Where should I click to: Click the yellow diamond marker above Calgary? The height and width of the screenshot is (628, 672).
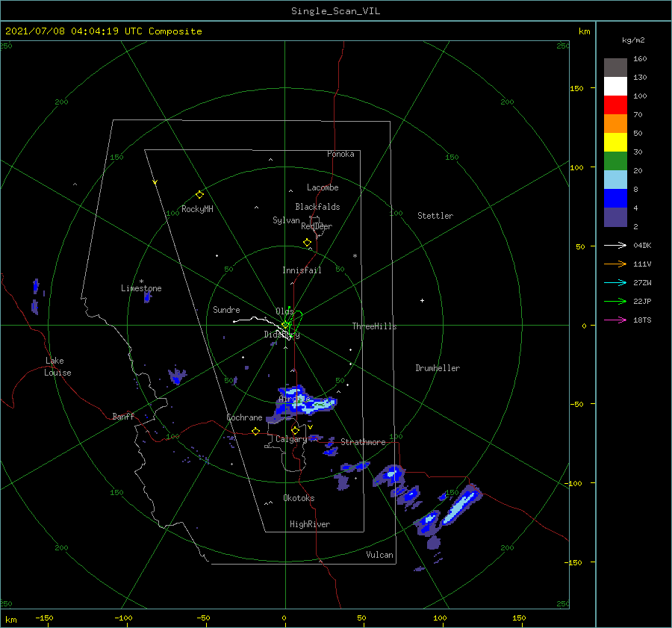click(x=295, y=430)
